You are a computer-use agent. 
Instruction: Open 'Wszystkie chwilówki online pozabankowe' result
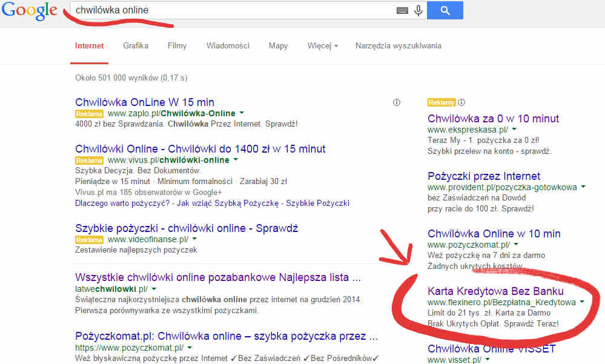point(218,277)
